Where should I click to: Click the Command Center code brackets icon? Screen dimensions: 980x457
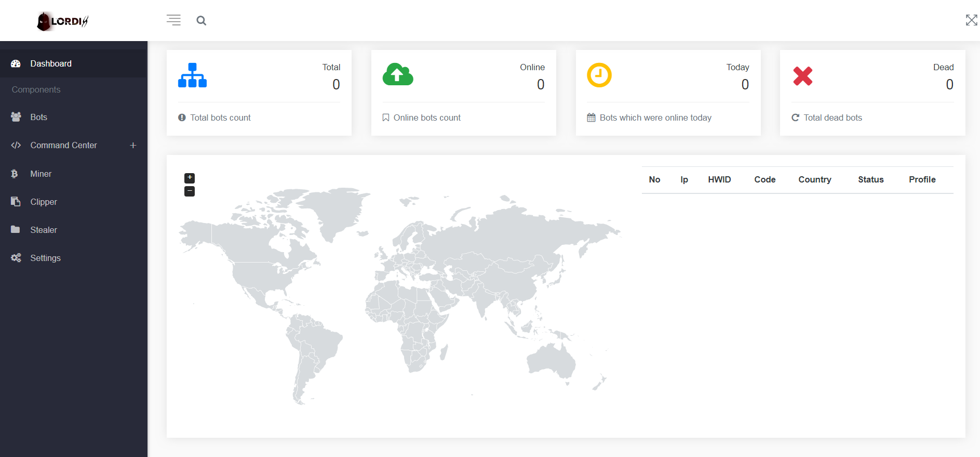pos(16,145)
